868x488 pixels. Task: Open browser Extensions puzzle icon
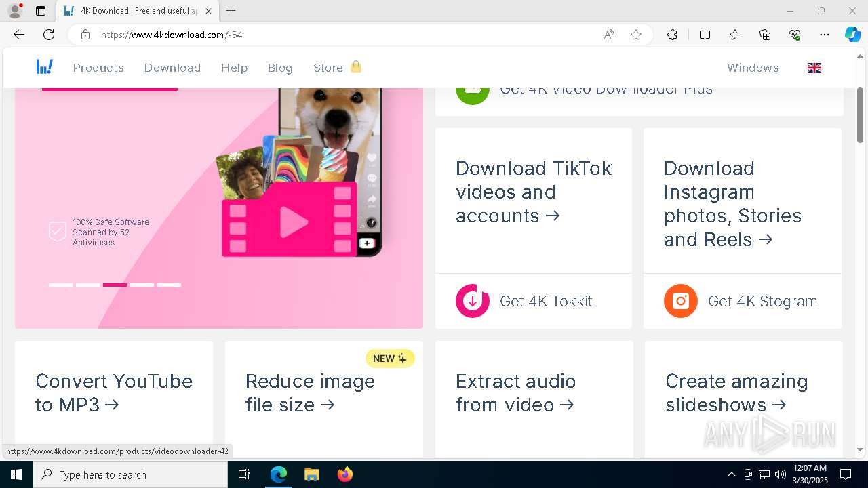pyautogui.click(x=672, y=35)
